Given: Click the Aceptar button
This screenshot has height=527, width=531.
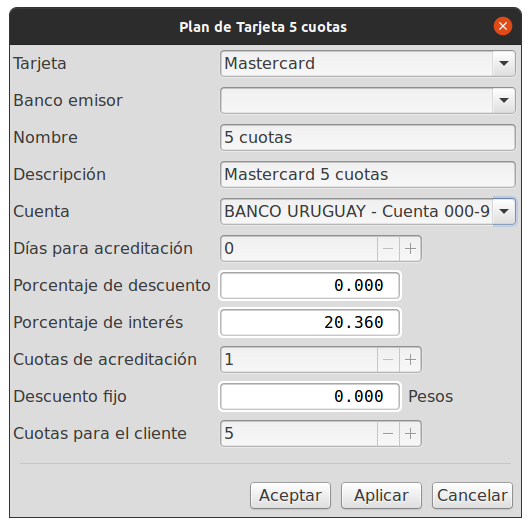Looking at the screenshot, I should 290,496.
